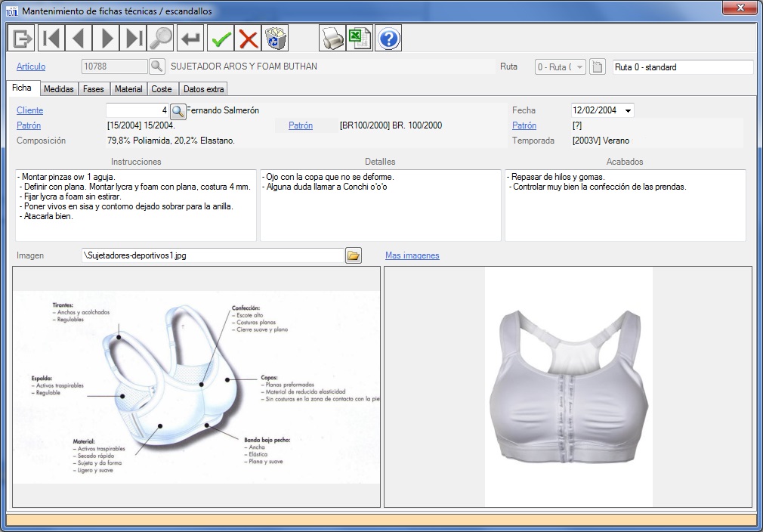Open the Coste tab
The image size is (763, 532).
(162, 89)
